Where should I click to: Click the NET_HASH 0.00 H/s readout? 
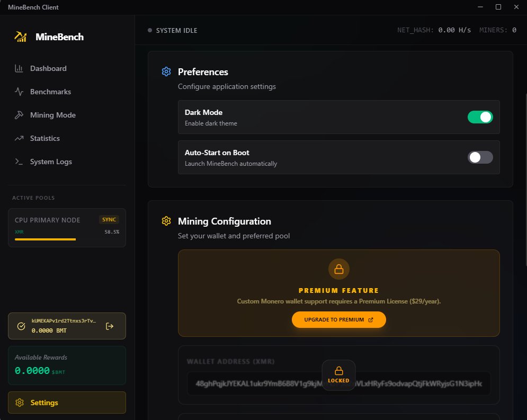coord(434,30)
